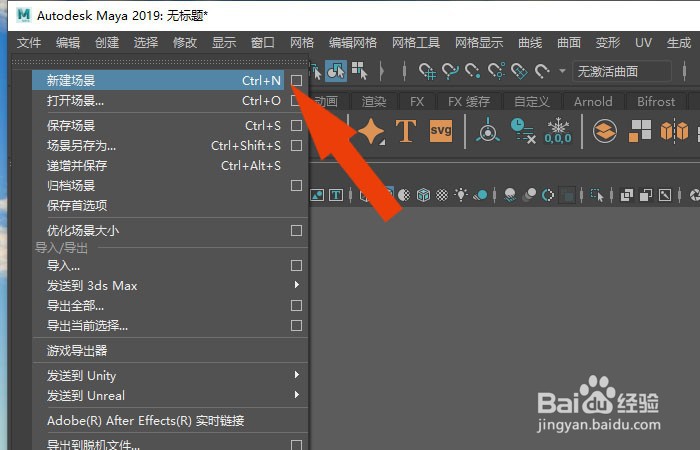Viewport: 700px width, 450px height.
Task: Toggle use default material in viewport
Action: [404, 195]
